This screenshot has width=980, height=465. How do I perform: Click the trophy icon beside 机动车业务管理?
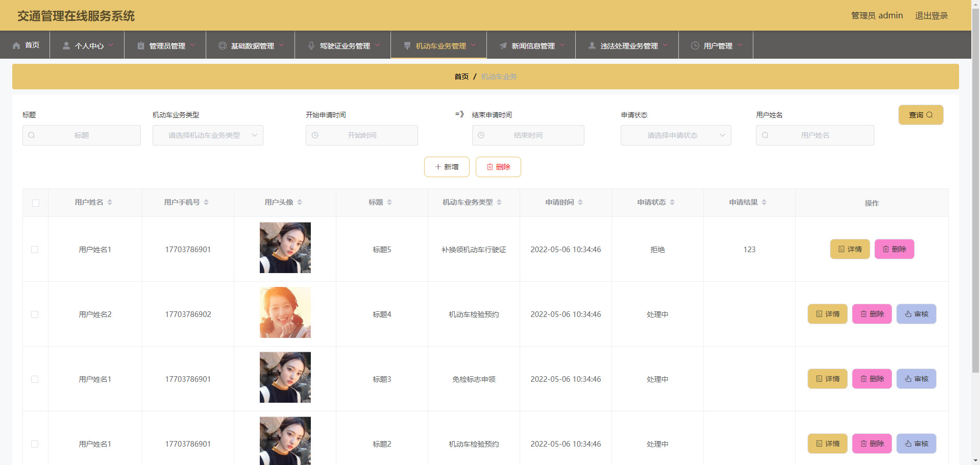[x=407, y=45]
